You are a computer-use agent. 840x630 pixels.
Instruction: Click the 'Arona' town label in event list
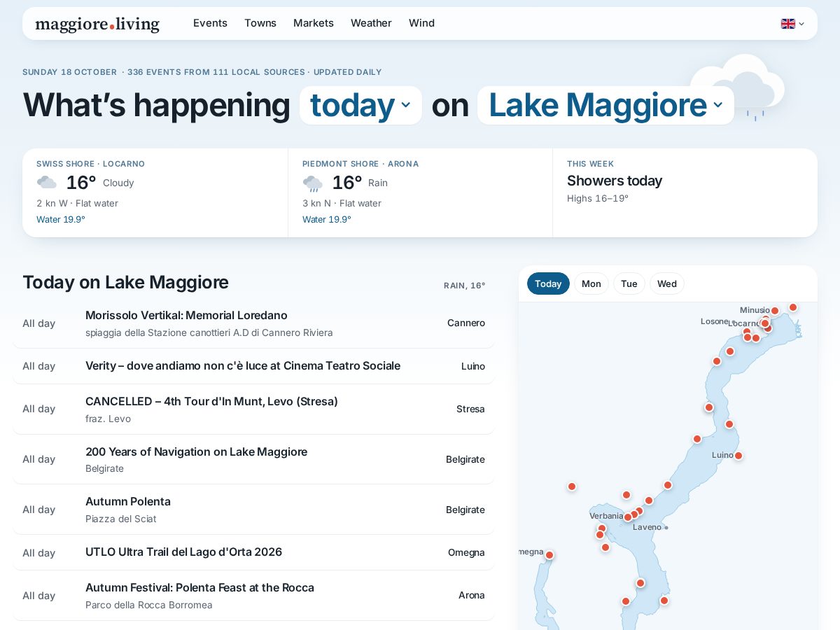click(x=472, y=595)
